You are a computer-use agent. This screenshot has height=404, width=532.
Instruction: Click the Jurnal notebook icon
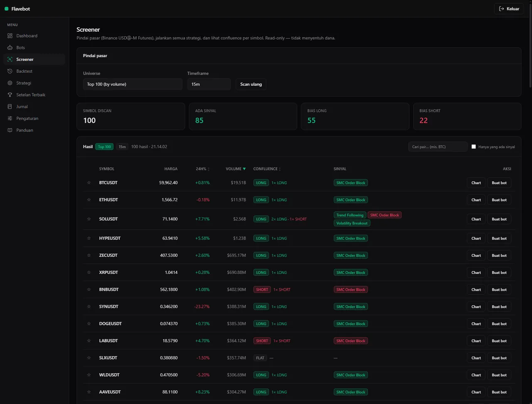[x=10, y=107]
